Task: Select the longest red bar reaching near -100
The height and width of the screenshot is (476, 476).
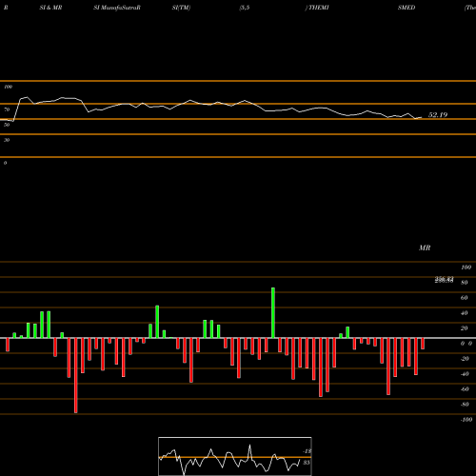Action: pos(76,375)
